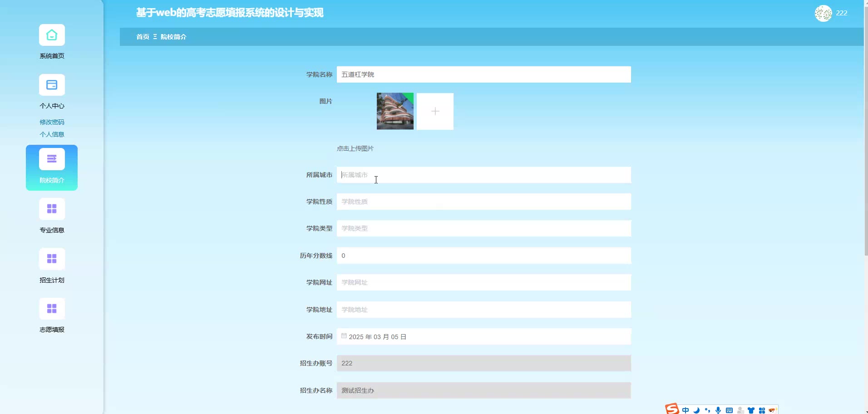Open the 发布时间 date picker field
The height and width of the screenshot is (414, 868).
pyautogui.click(x=484, y=336)
